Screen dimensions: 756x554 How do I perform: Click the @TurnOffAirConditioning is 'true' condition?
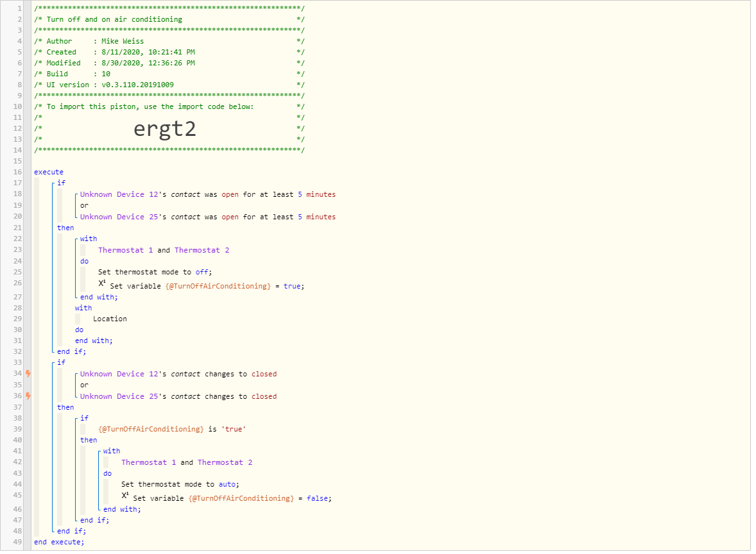pyautogui.click(x=172, y=429)
